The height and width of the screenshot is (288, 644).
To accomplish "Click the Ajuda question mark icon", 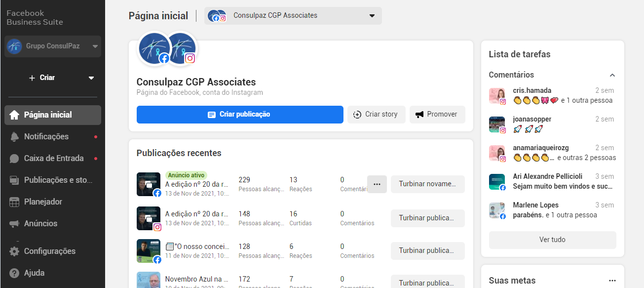I will (15, 273).
